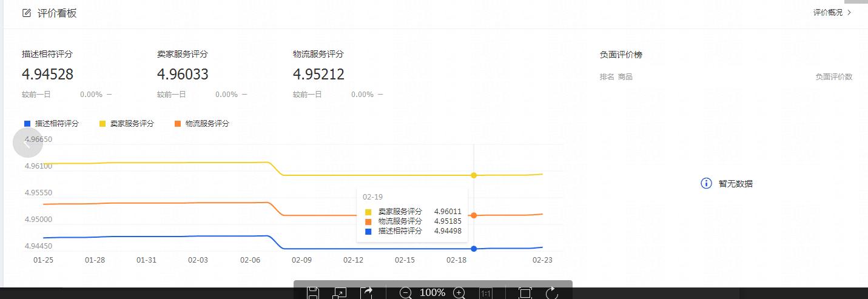Open the 评价概况 link
The image size is (868, 299).
tap(827, 12)
